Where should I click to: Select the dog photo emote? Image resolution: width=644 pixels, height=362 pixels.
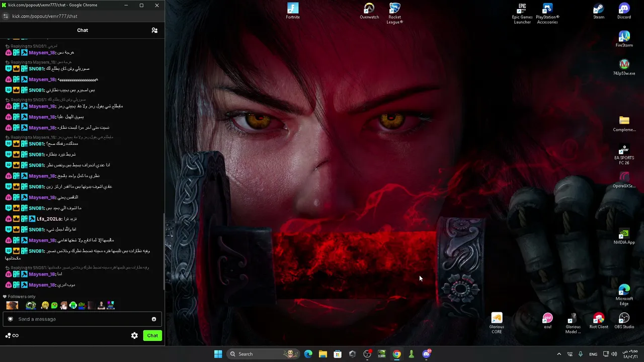(12, 305)
